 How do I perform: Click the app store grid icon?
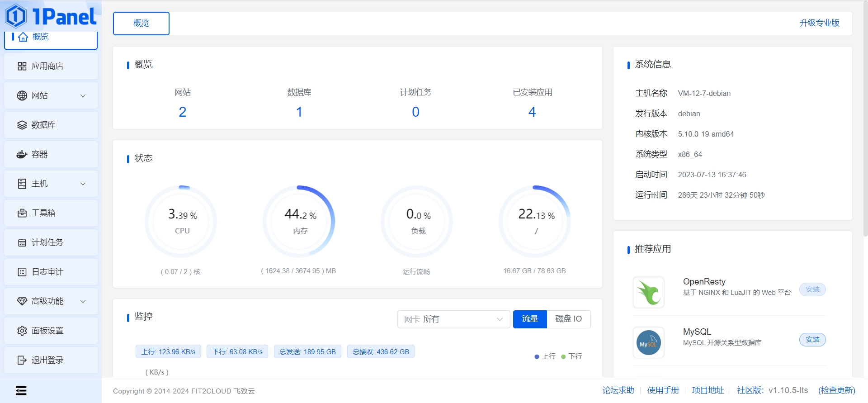[x=22, y=66]
